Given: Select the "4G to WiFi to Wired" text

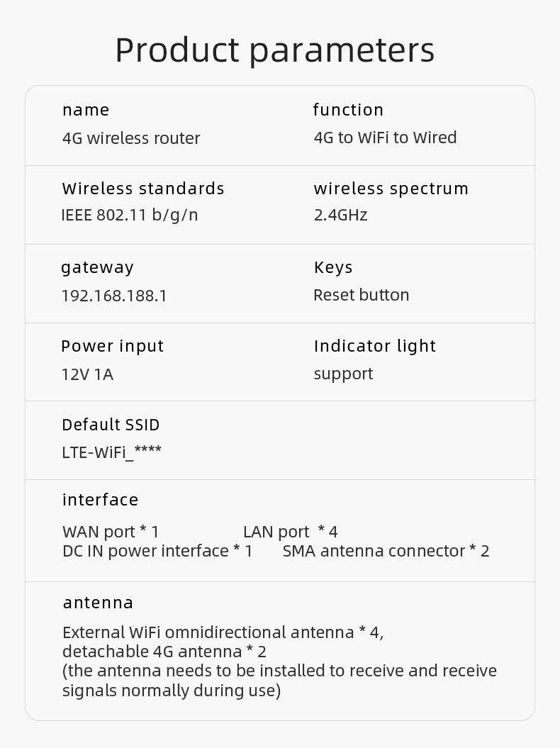Looking at the screenshot, I should pyautogui.click(x=385, y=138).
